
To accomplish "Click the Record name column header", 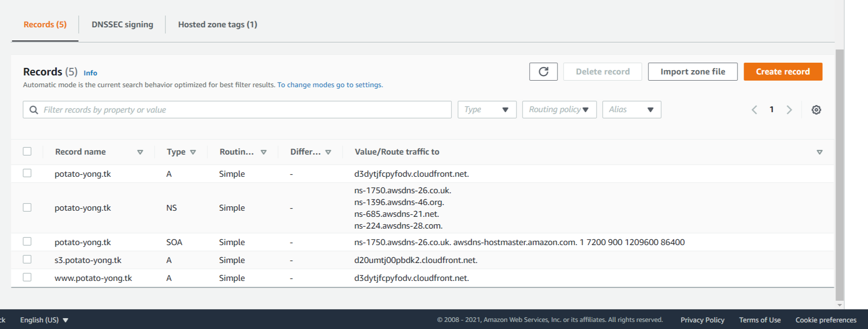I will tap(81, 152).
